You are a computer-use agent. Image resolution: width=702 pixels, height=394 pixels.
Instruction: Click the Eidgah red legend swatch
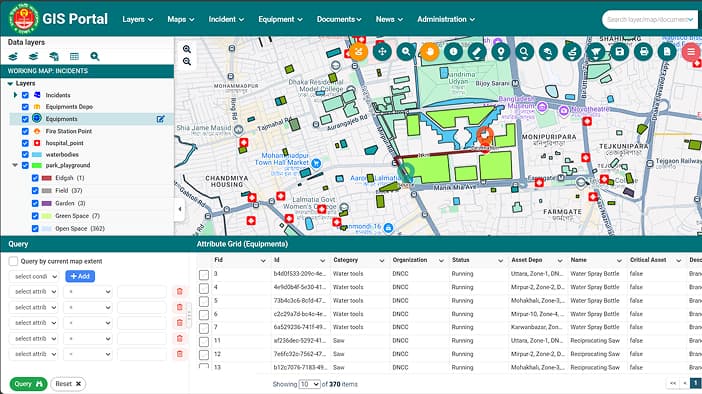47,178
